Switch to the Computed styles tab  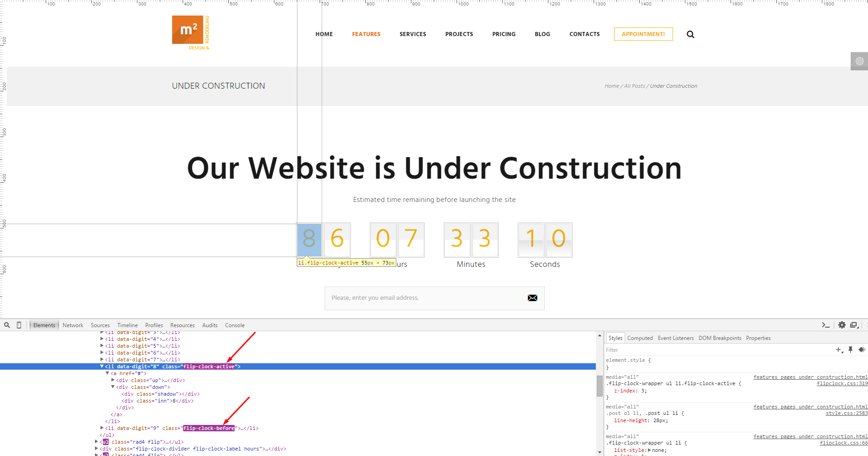tap(640, 338)
